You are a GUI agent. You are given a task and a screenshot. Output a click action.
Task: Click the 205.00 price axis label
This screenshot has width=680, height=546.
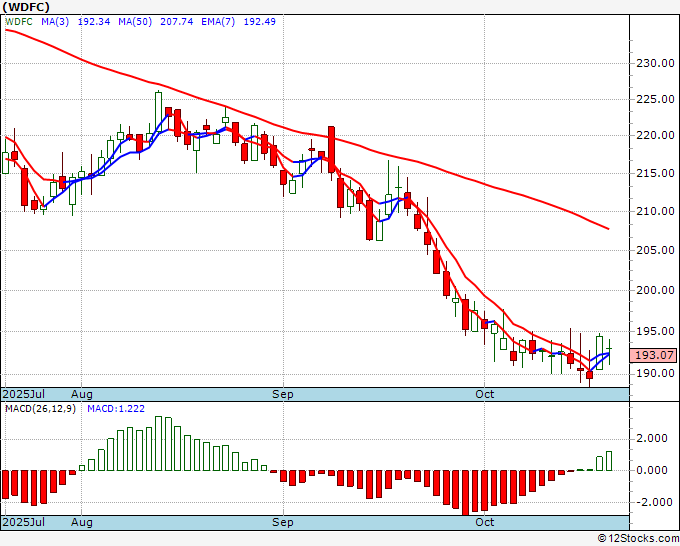pos(655,250)
